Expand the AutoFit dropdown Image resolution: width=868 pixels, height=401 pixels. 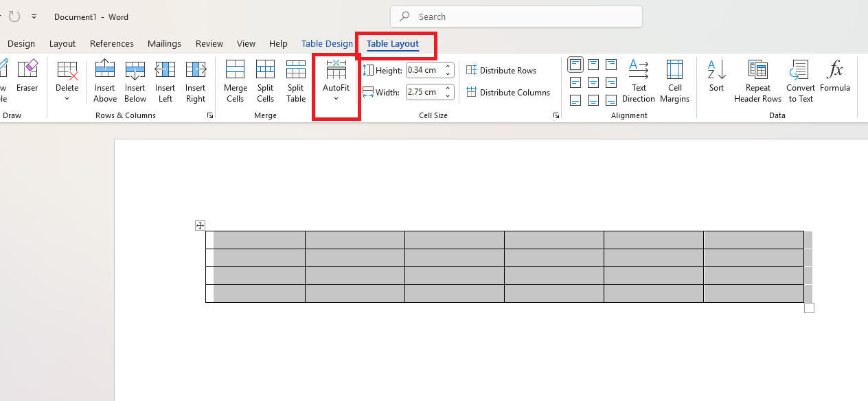(336, 82)
